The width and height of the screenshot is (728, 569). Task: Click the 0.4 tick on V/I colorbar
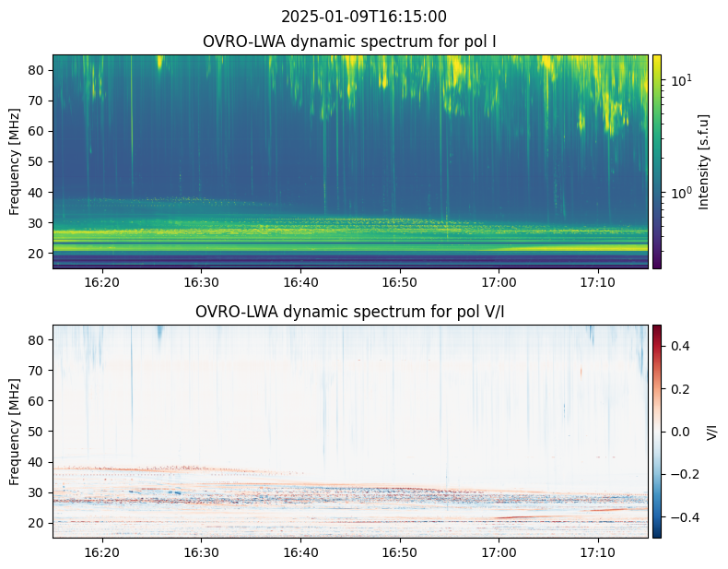pos(678,346)
